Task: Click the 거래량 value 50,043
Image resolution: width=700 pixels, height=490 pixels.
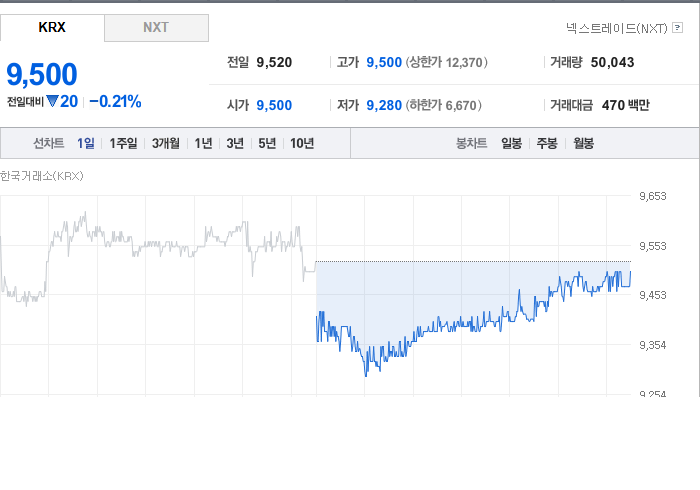Action: coord(612,62)
